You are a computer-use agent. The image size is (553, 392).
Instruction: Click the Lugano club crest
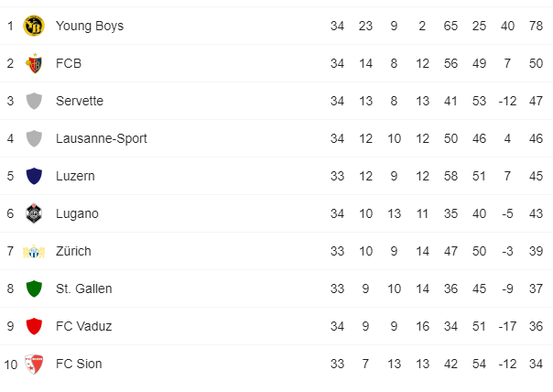pyautogui.click(x=35, y=213)
